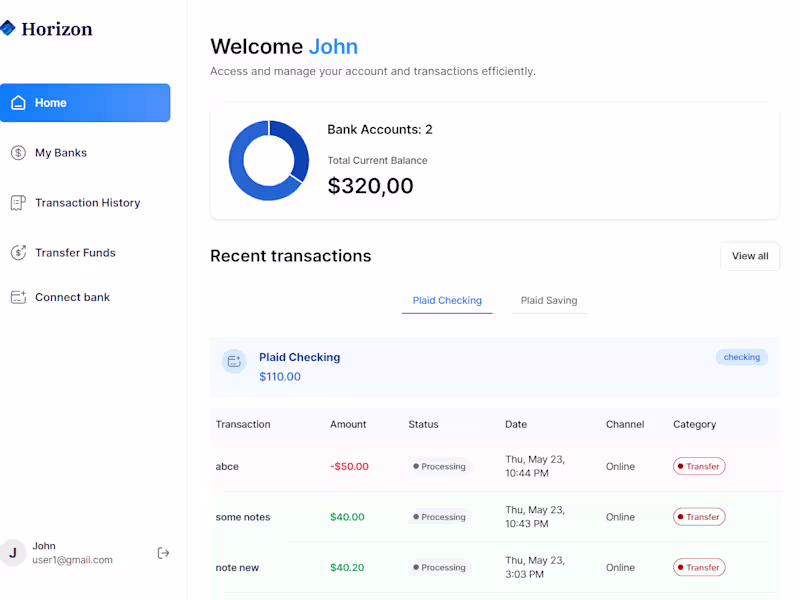Click the Transfer badge on the some notes row
800x600 pixels.
tap(699, 517)
